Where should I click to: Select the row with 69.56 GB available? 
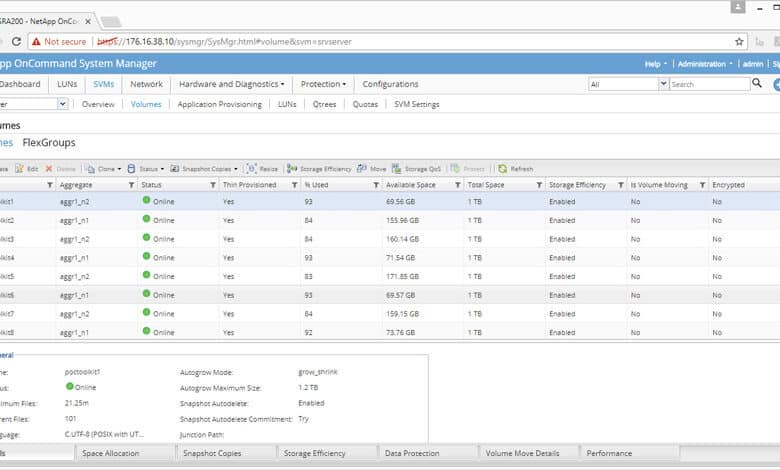coord(390,201)
